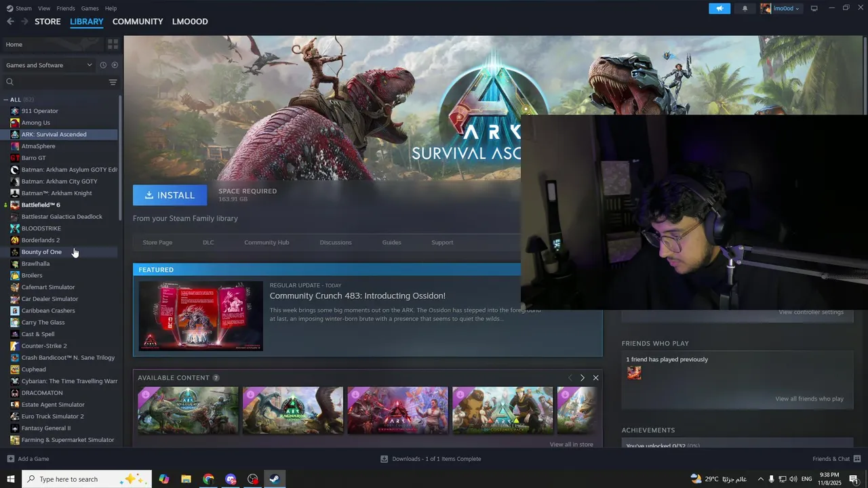Image resolution: width=868 pixels, height=488 pixels.
Task: Click the library search field
Action: 54,82
